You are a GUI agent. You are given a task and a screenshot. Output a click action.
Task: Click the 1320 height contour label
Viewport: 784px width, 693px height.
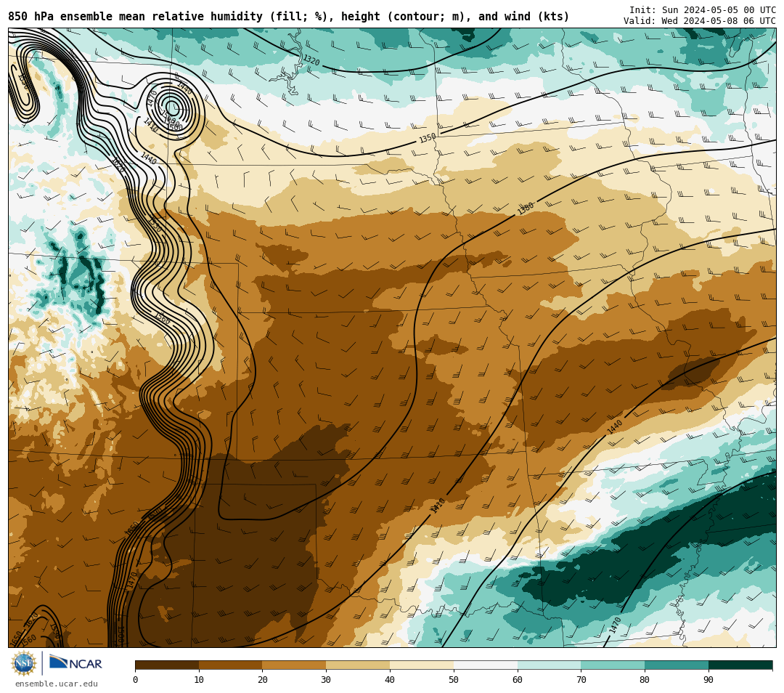click(x=311, y=60)
